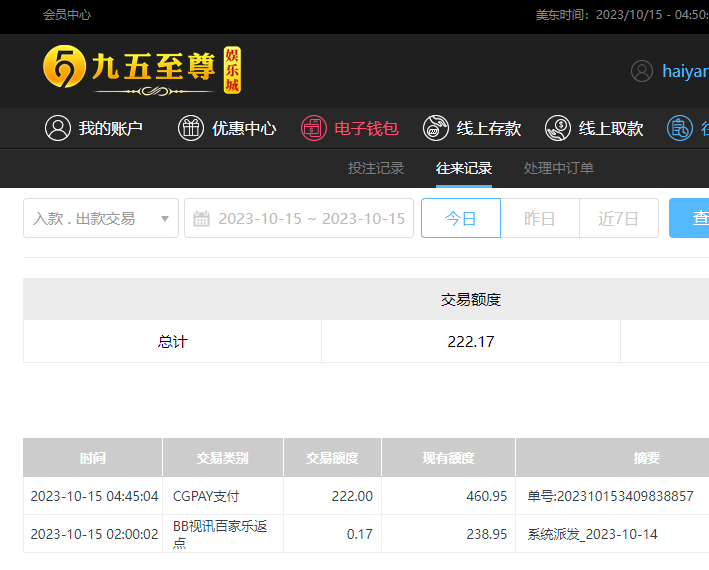
Task: Click the 优惠中心 gift icon
Action: (x=191, y=128)
